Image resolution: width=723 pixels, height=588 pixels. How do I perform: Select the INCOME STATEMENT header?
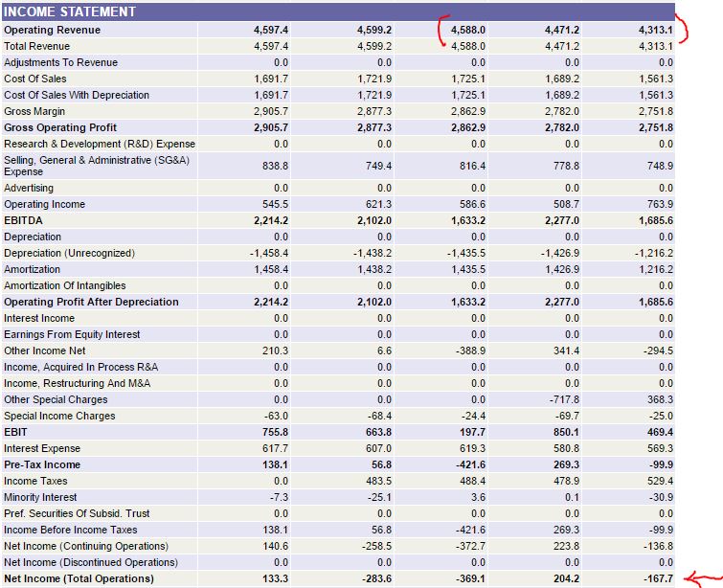[x=70, y=11]
